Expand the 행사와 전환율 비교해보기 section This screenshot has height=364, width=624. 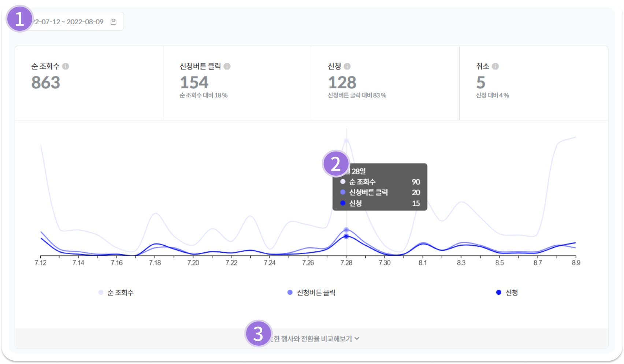pos(311,339)
